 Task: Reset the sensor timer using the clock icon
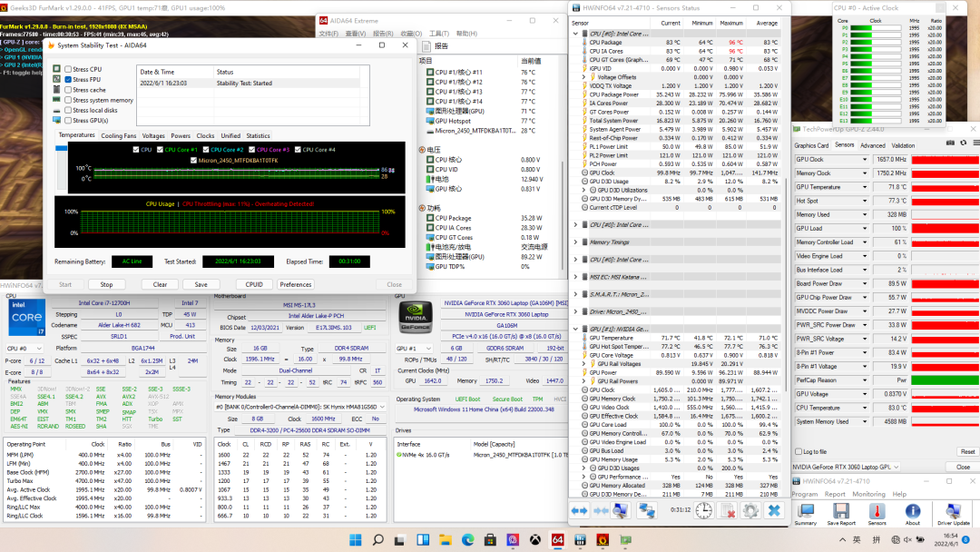click(703, 510)
